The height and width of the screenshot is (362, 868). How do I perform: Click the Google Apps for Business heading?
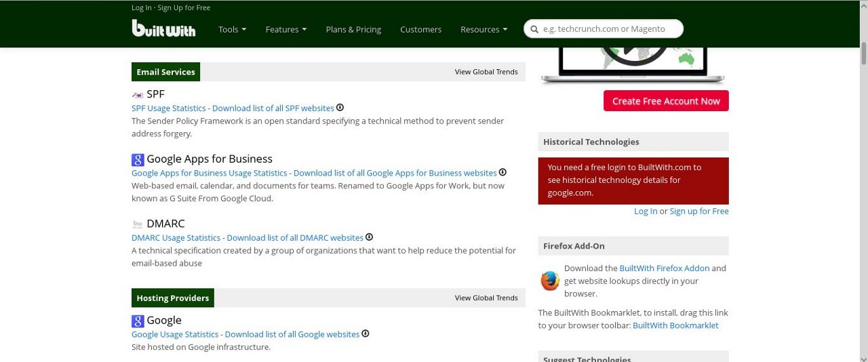click(x=210, y=159)
